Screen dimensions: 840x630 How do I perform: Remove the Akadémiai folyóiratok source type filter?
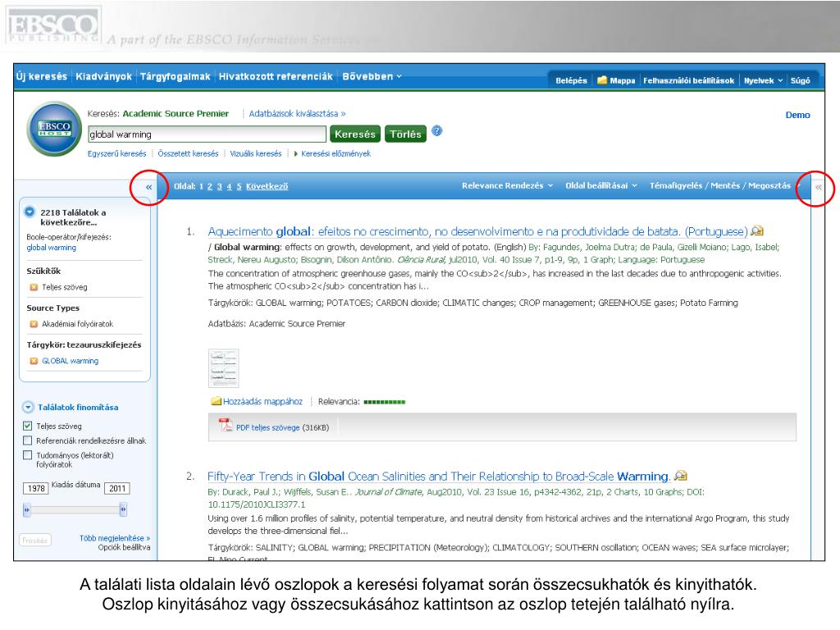(34, 324)
